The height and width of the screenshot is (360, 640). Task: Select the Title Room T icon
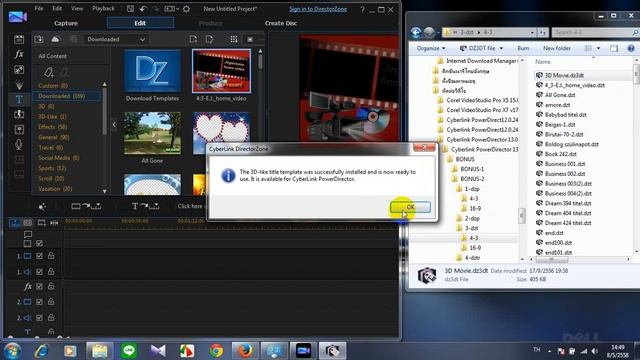[x=19, y=99]
